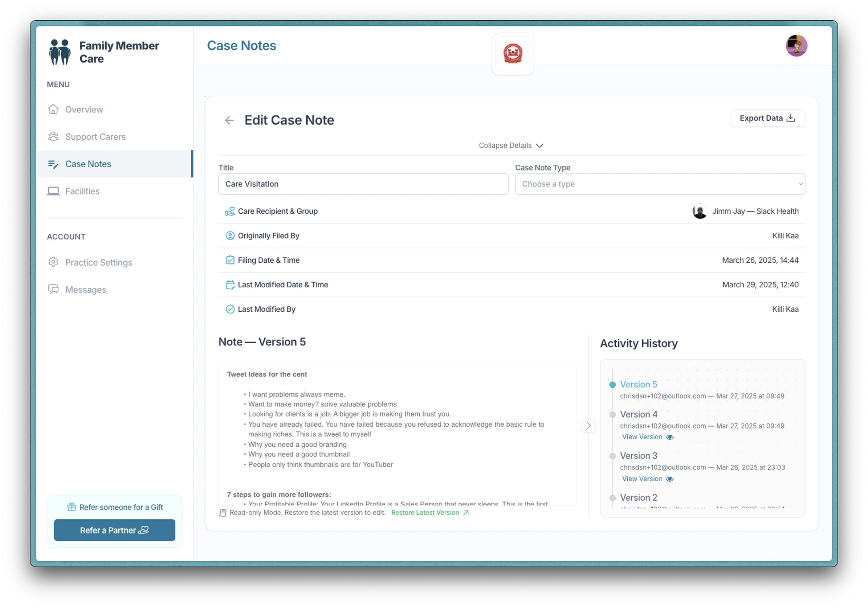The width and height of the screenshot is (868, 607).
Task: Select Version 2 in Activity History
Action: [639, 497]
